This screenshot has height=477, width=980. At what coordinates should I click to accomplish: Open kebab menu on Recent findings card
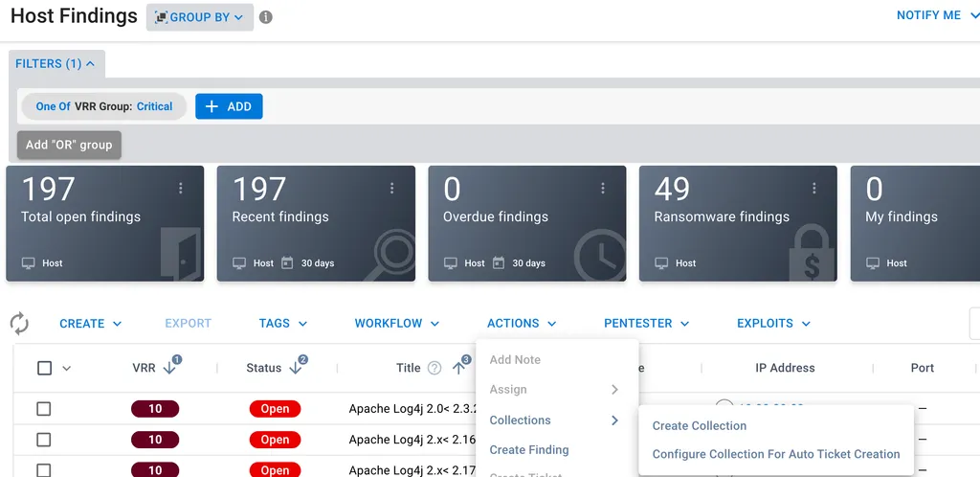tap(391, 188)
